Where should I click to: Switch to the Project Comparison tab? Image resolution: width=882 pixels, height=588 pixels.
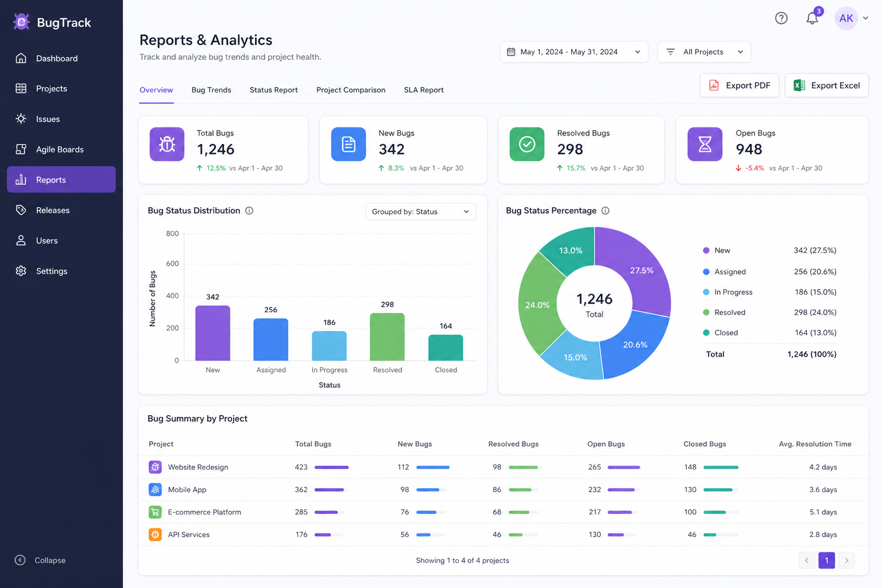(x=351, y=90)
